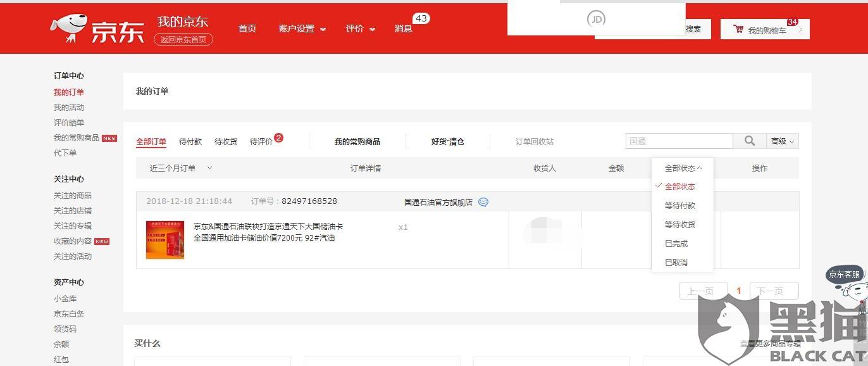This screenshot has width=868, height=366.
Task: Click the 下一页 pagination button
Action: click(x=774, y=291)
